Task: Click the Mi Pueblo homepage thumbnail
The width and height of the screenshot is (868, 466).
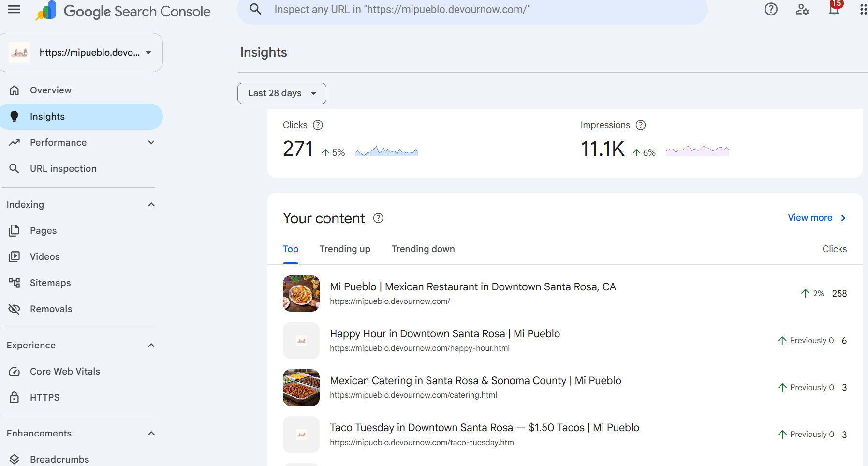Action: 301,294
